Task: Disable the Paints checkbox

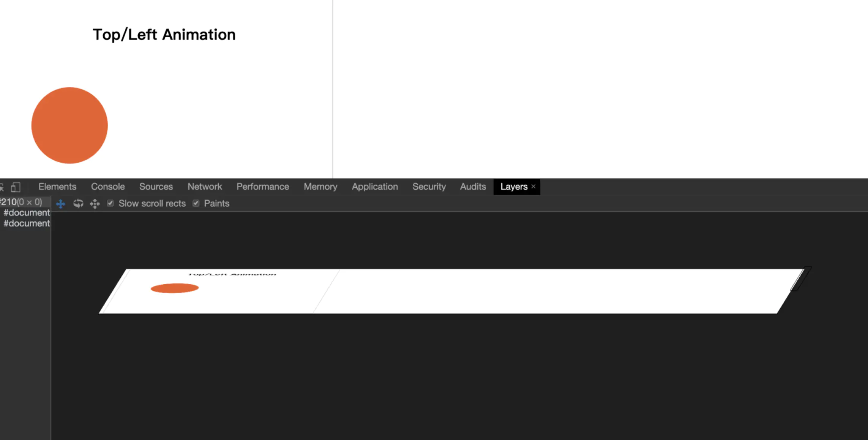Action: click(196, 203)
